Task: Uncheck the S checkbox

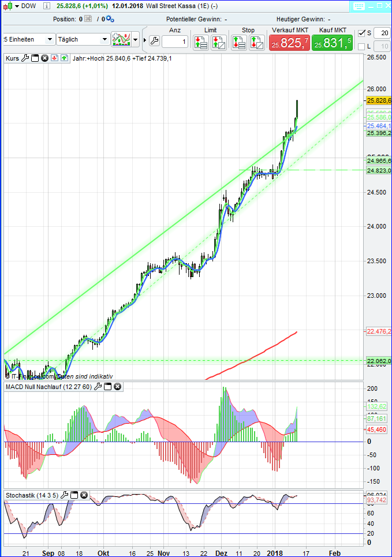Action: pyautogui.click(x=361, y=33)
